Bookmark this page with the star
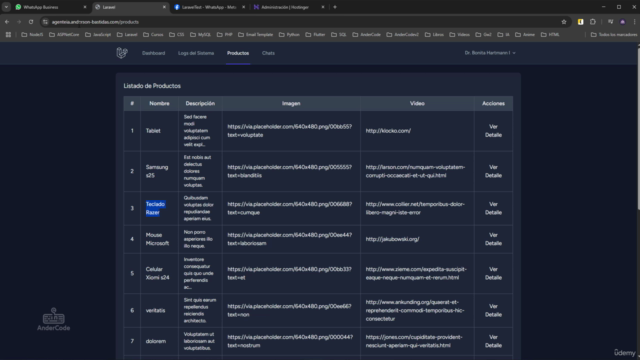 click(x=564, y=22)
